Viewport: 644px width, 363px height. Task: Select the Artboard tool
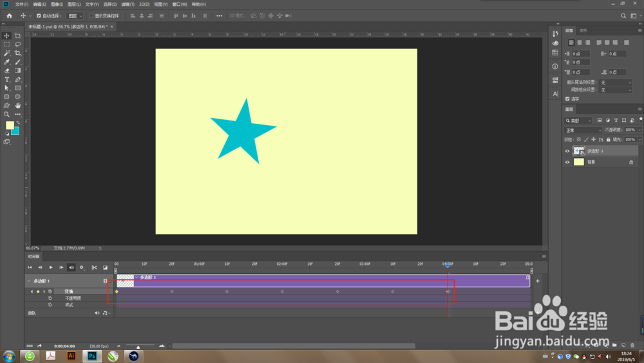click(17, 35)
